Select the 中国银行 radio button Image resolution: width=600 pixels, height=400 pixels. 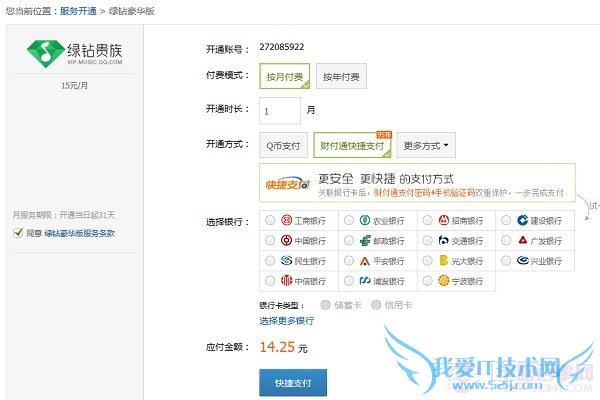(270, 240)
